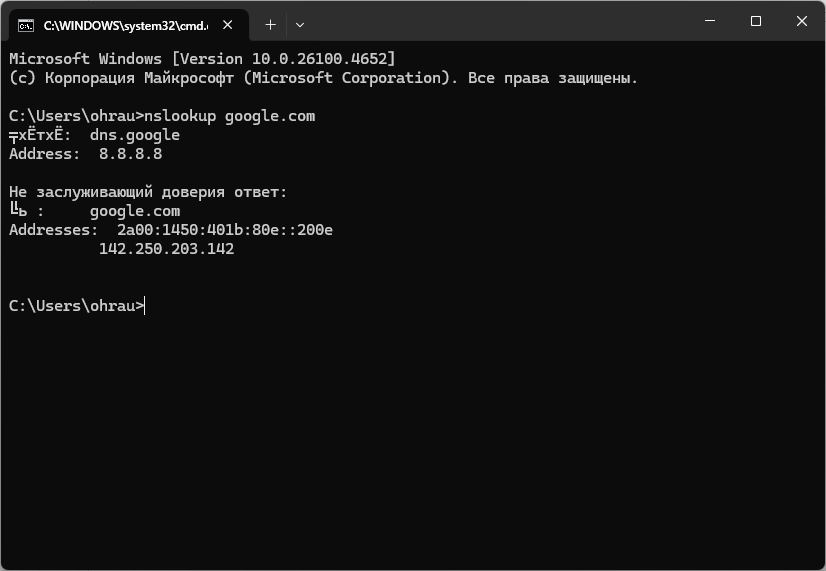
Task: Expand the new tab profile dropdown
Action: [x=300, y=23]
